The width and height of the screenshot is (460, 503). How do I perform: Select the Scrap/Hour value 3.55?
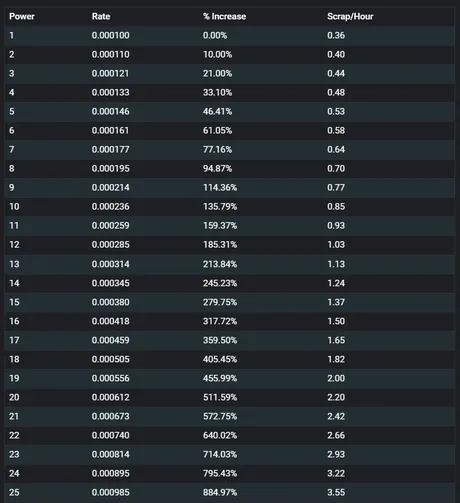pyautogui.click(x=336, y=492)
